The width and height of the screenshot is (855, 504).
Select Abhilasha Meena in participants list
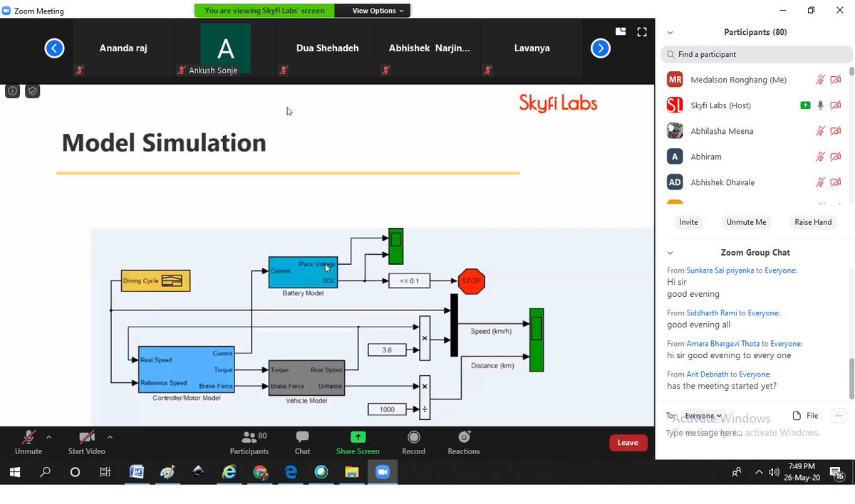(x=755, y=131)
